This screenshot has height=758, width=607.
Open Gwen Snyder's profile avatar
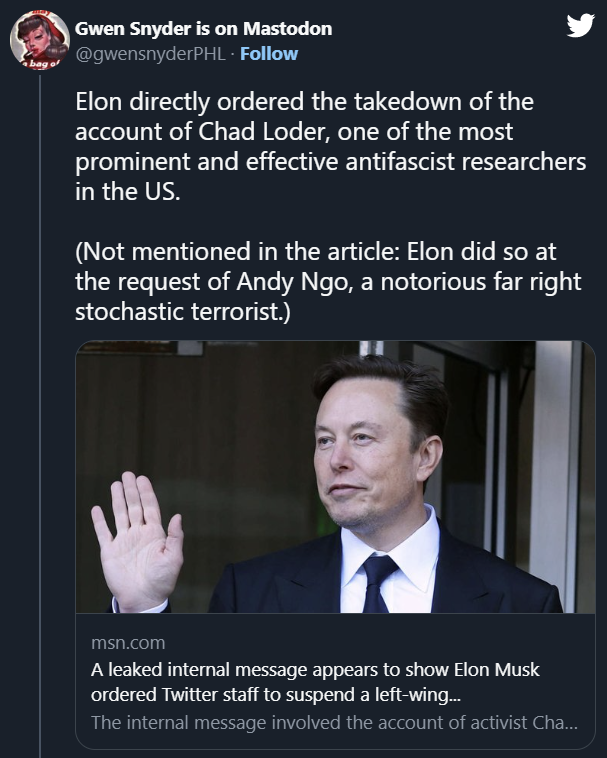click(x=39, y=41)
